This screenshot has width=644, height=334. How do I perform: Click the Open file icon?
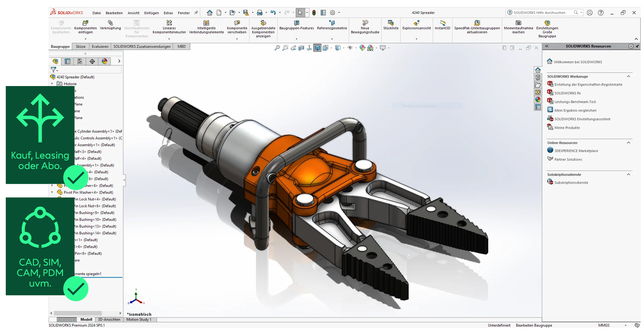[x=233, y=13]
